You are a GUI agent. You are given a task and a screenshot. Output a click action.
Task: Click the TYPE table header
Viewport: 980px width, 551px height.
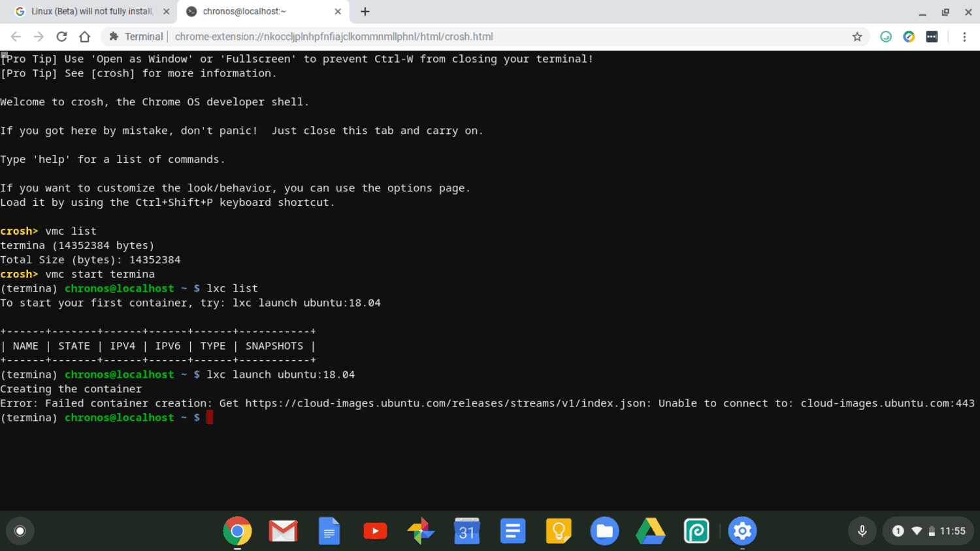click(x=213, y=346)
